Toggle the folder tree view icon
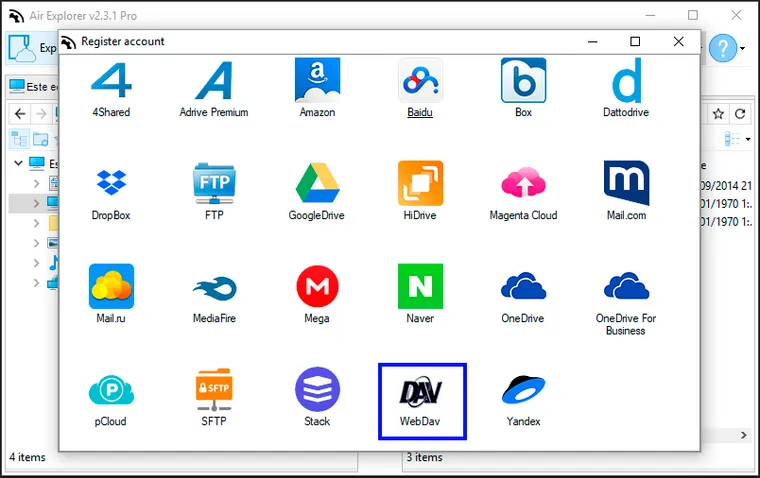 [19, 140]
